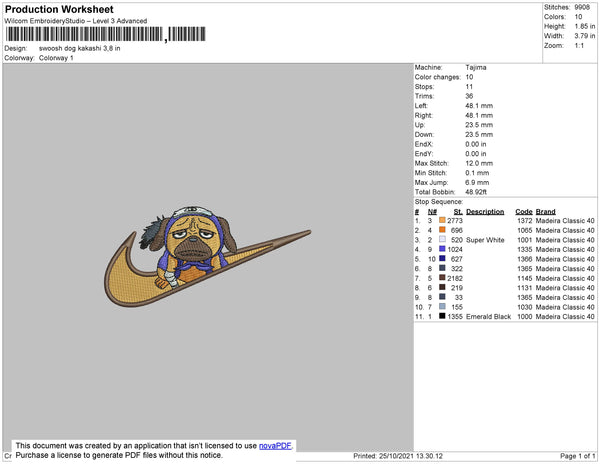
Task: Click "Madeira Classic 40" in the Emerald Black row
Action: click(565, 316)
